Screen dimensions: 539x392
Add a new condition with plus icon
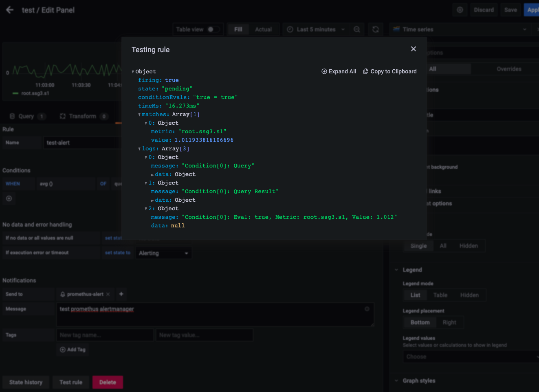(x=9, y=198)
